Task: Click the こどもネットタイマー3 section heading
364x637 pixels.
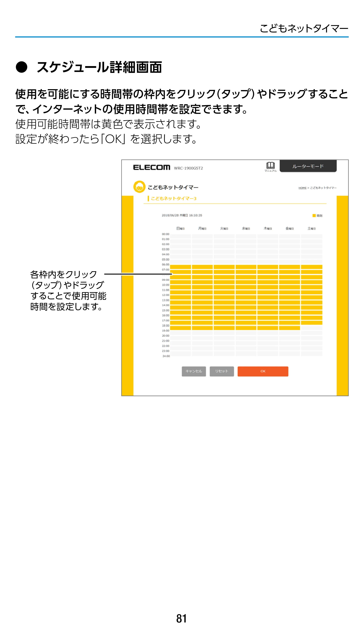Action: pos(174,198)
